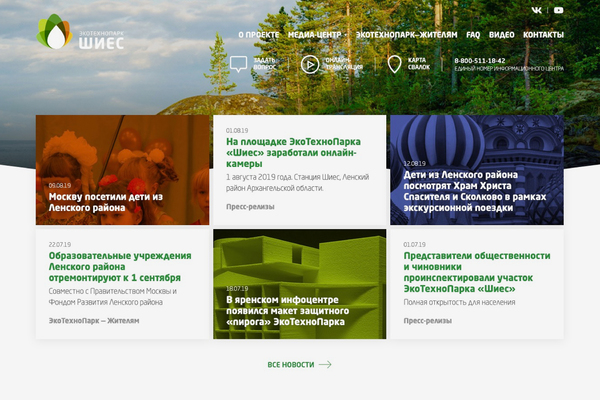Click Пресс-релизы tag under онлайн-камеры article
The height and width of the screenshot is (400, 600).
pos(250,207)
